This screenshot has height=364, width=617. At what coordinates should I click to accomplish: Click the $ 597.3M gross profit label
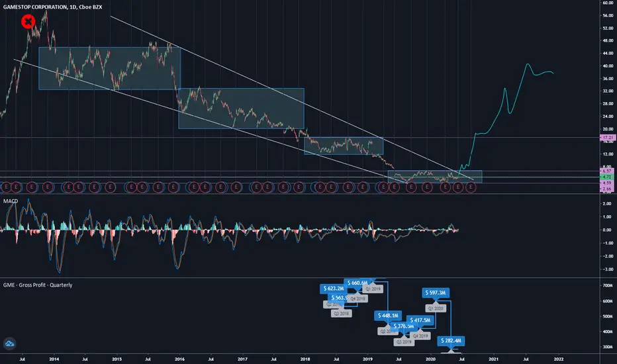point(436,293)
